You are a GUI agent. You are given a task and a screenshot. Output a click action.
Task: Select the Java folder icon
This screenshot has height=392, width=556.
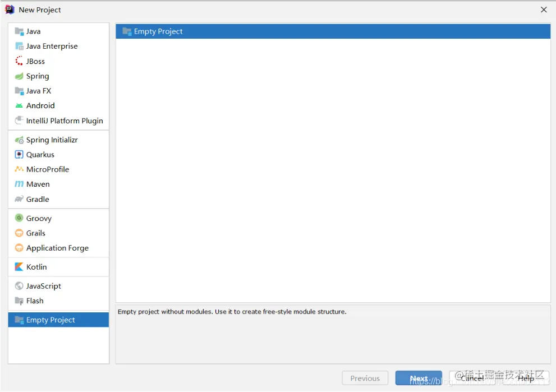(19, 31)
